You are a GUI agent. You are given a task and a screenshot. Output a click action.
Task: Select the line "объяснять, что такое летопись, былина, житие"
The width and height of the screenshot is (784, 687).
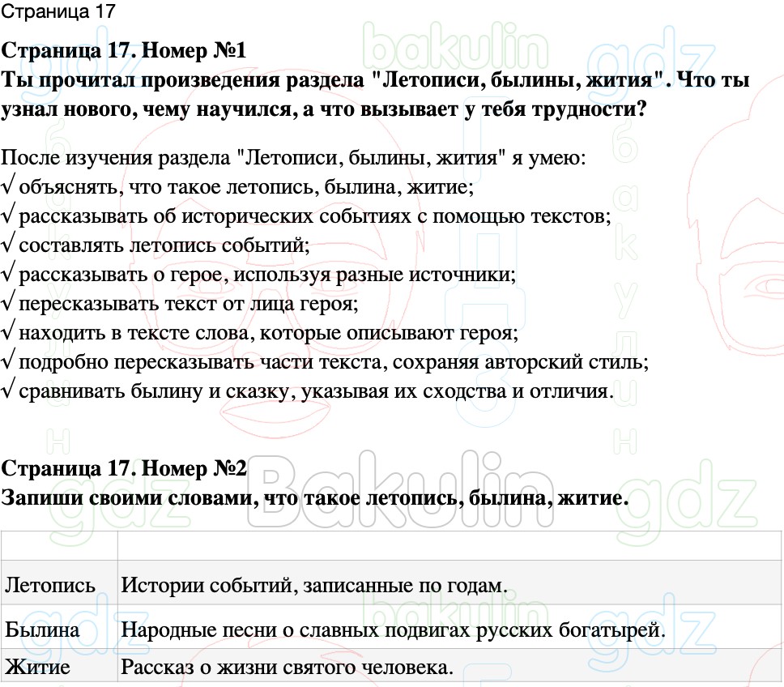click(237, 187)
